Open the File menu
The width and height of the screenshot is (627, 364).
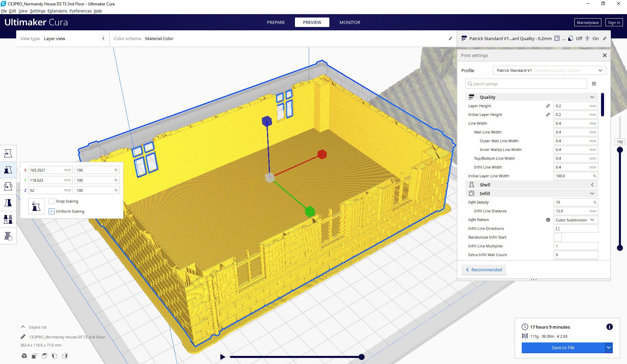coord(4,11)
